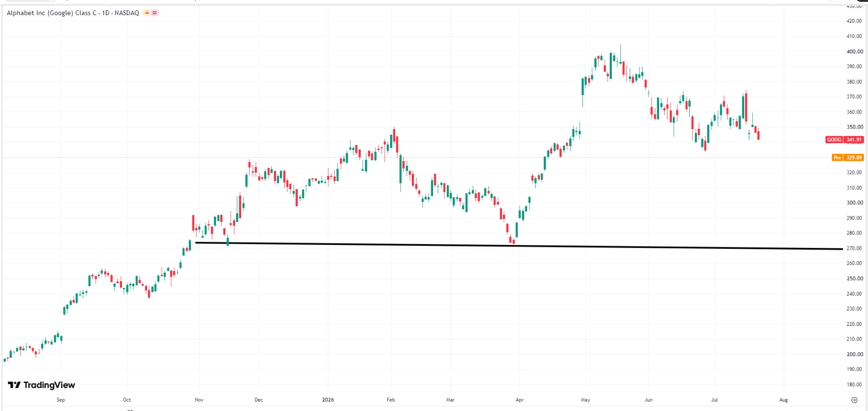Screen dimensions: 868x411
Task: Click the 420.00 price scale label
Action: [x=855, y=21]
